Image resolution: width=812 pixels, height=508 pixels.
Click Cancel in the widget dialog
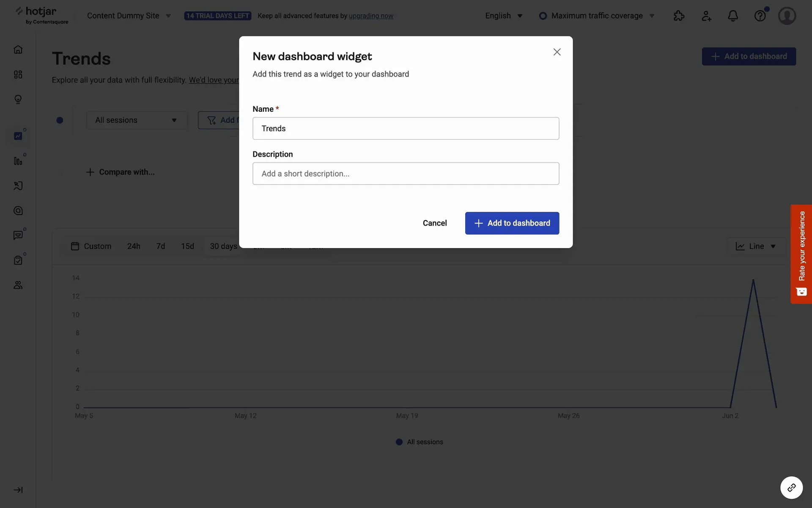(x=434, y=223)
